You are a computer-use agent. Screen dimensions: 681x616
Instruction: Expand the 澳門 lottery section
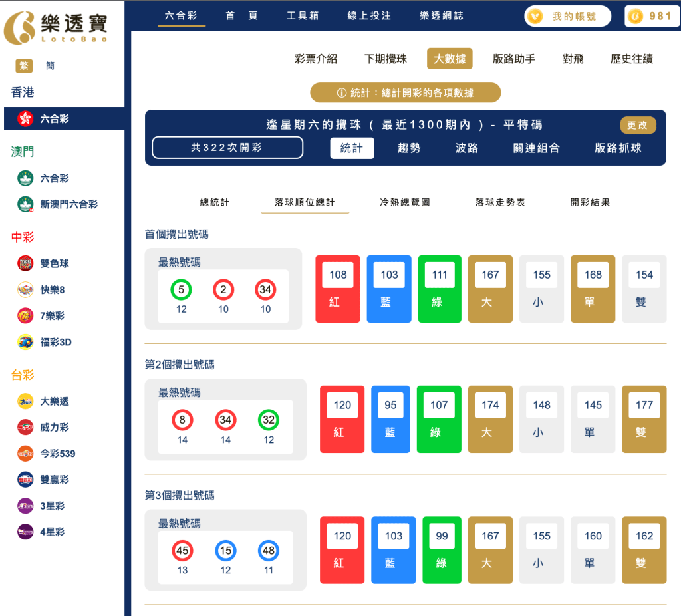pos(22,152)
